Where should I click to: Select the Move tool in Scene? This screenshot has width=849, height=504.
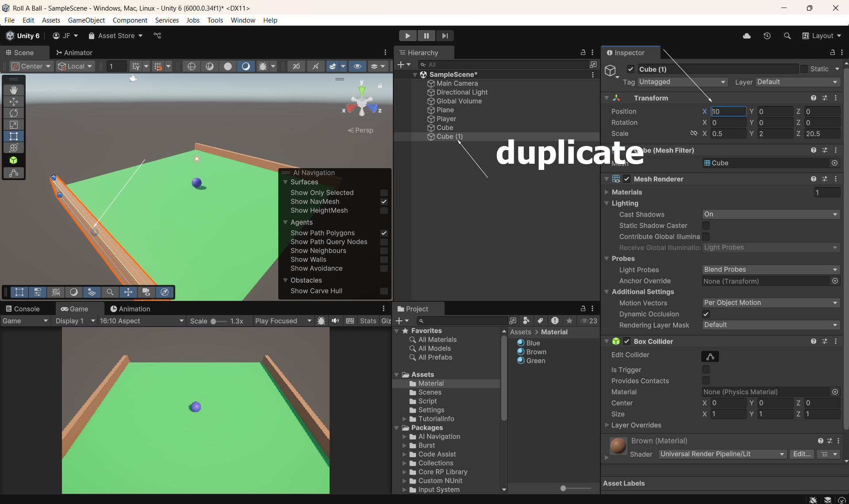coord(14,102)
